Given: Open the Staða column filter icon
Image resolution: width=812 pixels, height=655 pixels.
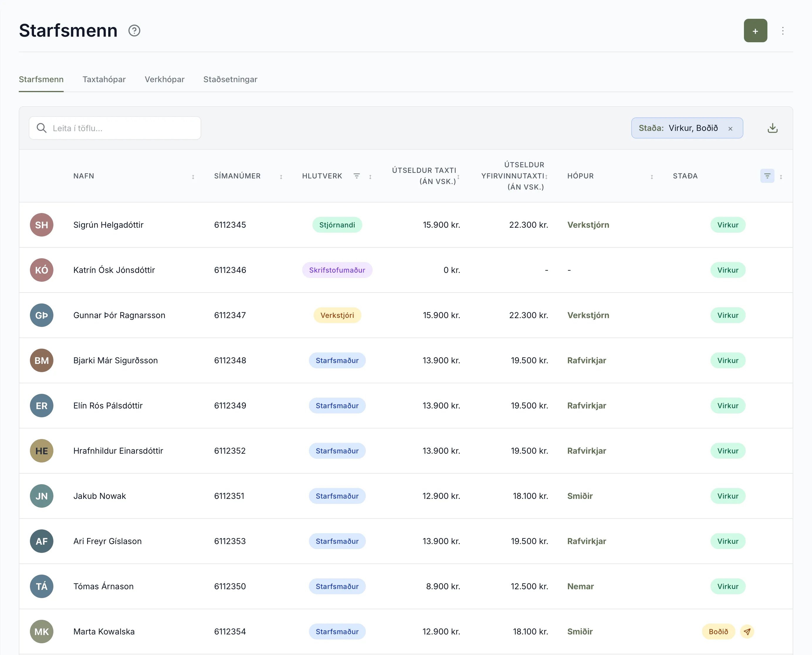Looking at the screenshot, I should (767, 176).
